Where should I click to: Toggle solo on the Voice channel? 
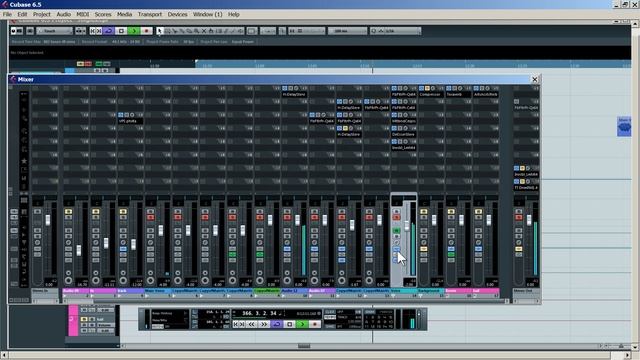point(396,217)
